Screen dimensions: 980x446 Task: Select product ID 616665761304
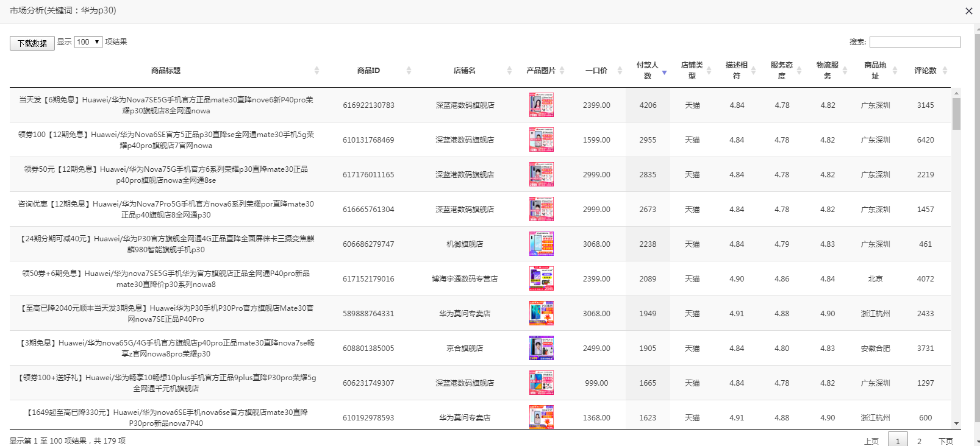(x=368, y=210)
